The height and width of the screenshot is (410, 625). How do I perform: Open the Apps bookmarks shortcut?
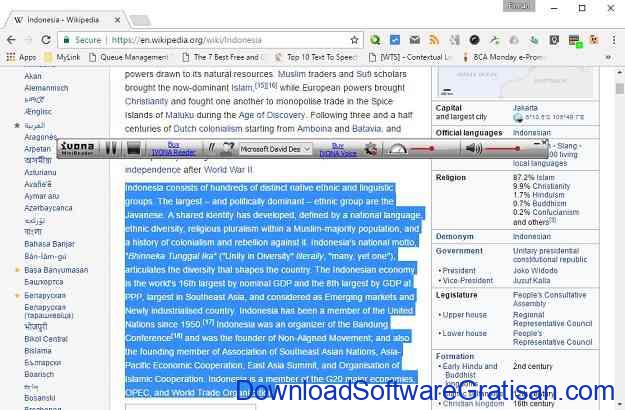click(21, 57)
